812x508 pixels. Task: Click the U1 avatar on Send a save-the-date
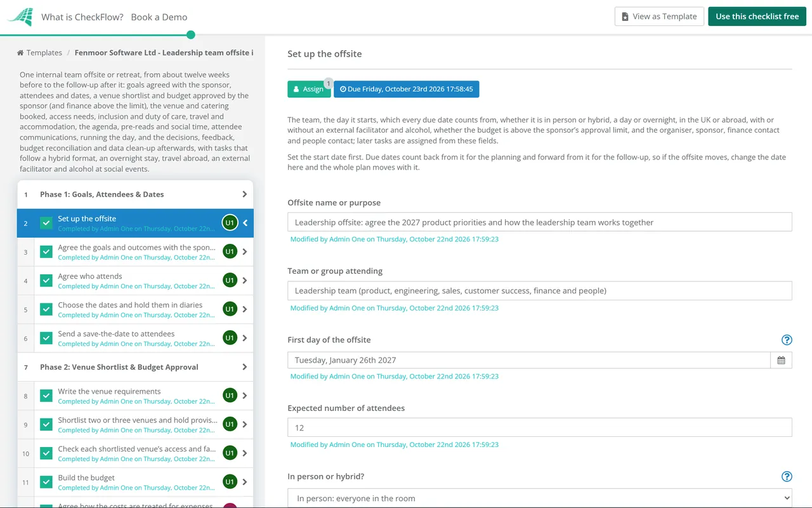(230, 338)
